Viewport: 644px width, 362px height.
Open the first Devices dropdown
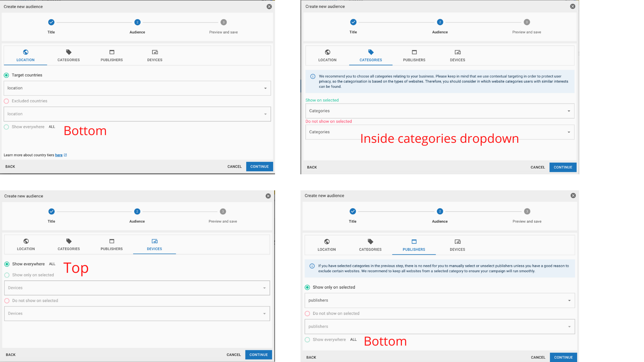click(137, 288)
